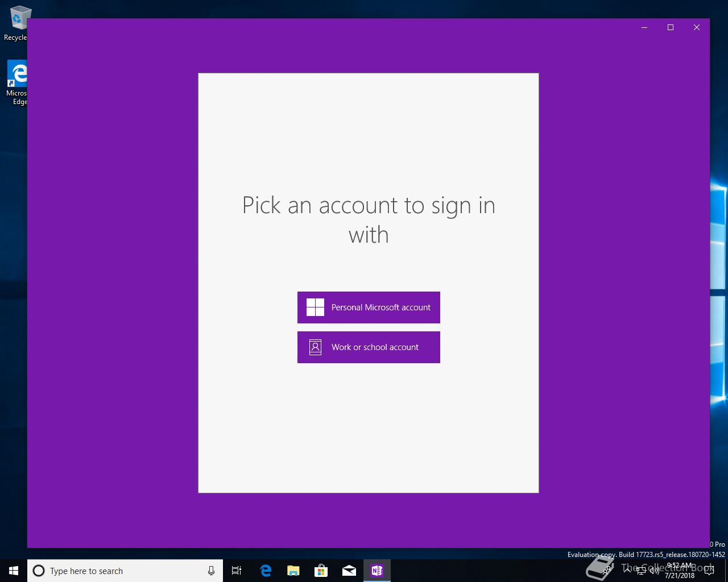
Task: Open the Windows Start menu
Action: [x=14, y=571]
